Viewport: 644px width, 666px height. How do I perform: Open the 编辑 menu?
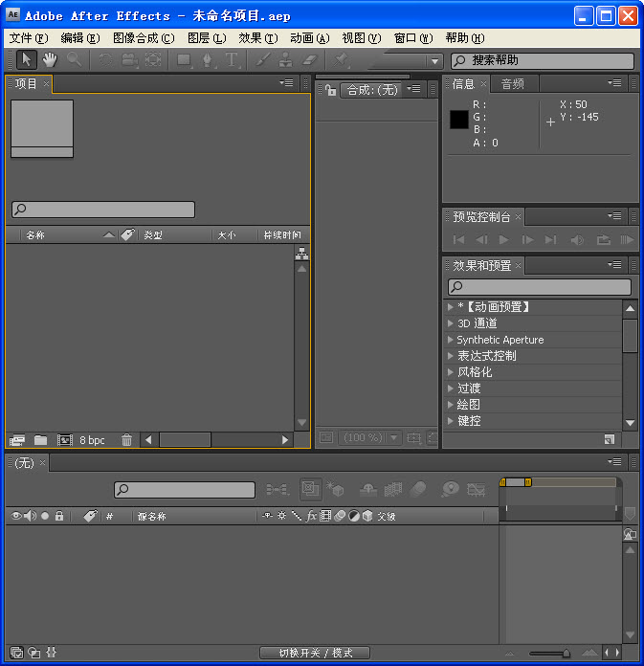tap(80, 38)
